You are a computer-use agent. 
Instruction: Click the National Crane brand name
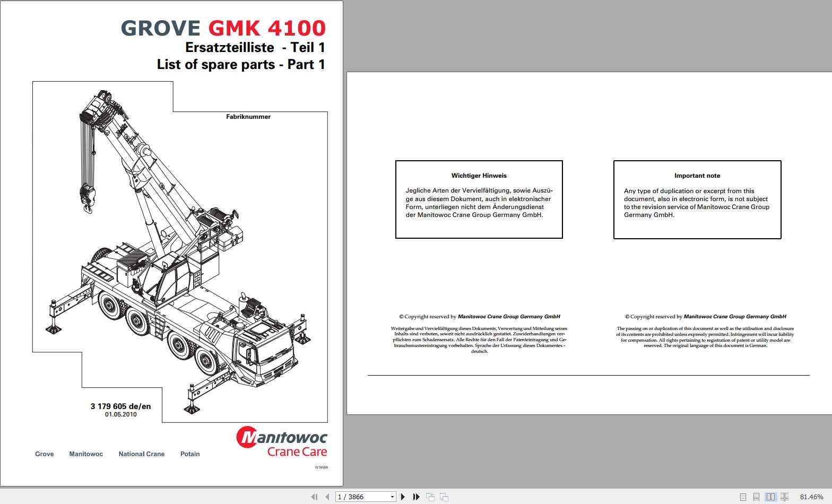click(142, 454)
